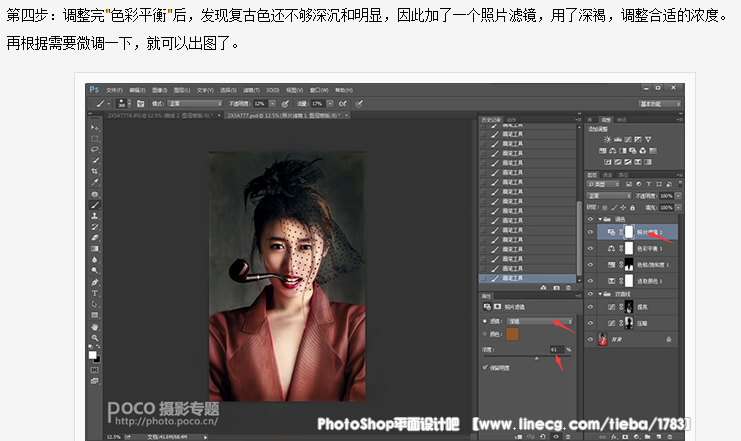The height and width of the screenshot is (441, 741).
Task: Select the 滤镜 radio button in Properties
Action: pyautogui.click(x=484, y=321)
